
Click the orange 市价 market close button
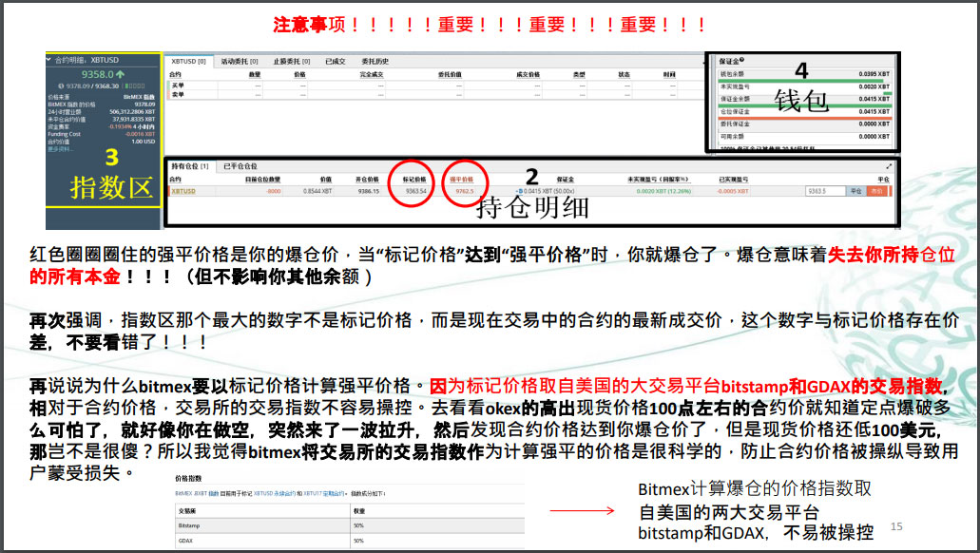tap(875, 191)
